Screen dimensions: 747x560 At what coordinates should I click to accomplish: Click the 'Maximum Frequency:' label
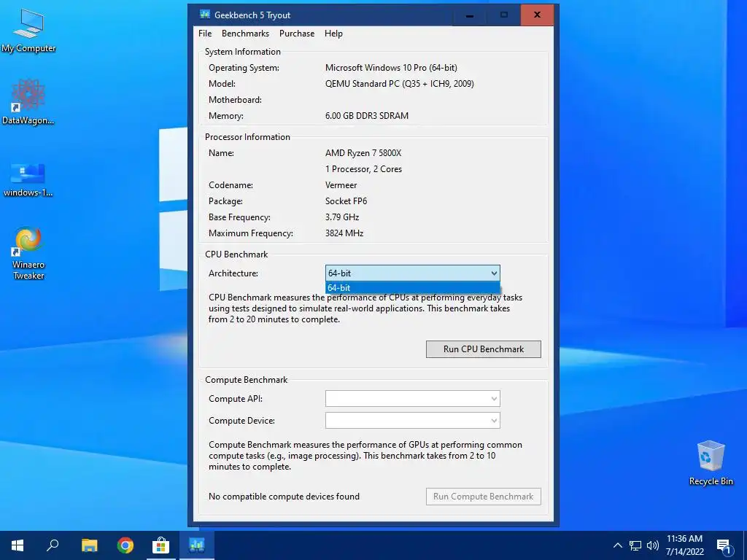click(251, 233)
